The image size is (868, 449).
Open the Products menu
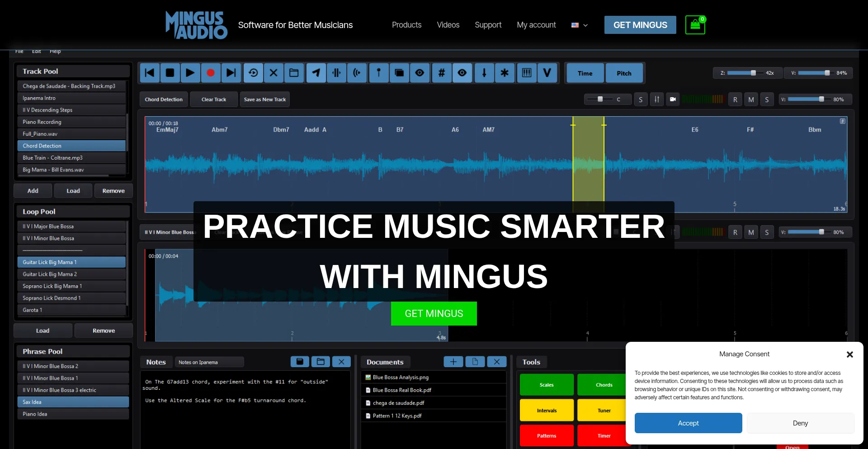[406, 25]
